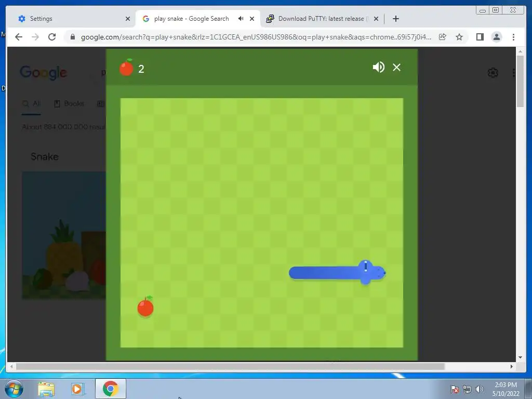The height and width of the screenshot is (399, 532).
Task: Open the Google quick settings gear
Action: pyautogui.click(x=493, y=73)
